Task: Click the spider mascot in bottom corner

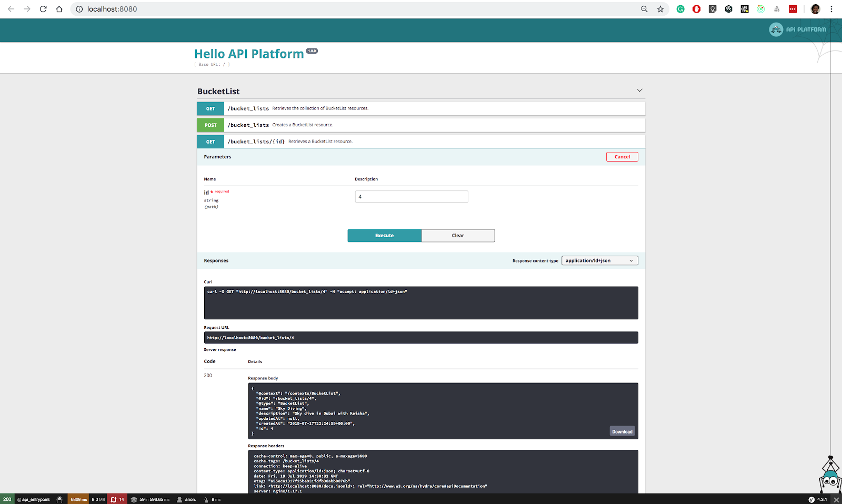Action: [x=830, y=475]
